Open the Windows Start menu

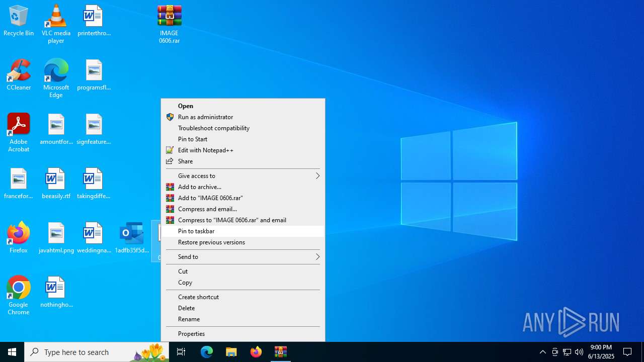12,352
